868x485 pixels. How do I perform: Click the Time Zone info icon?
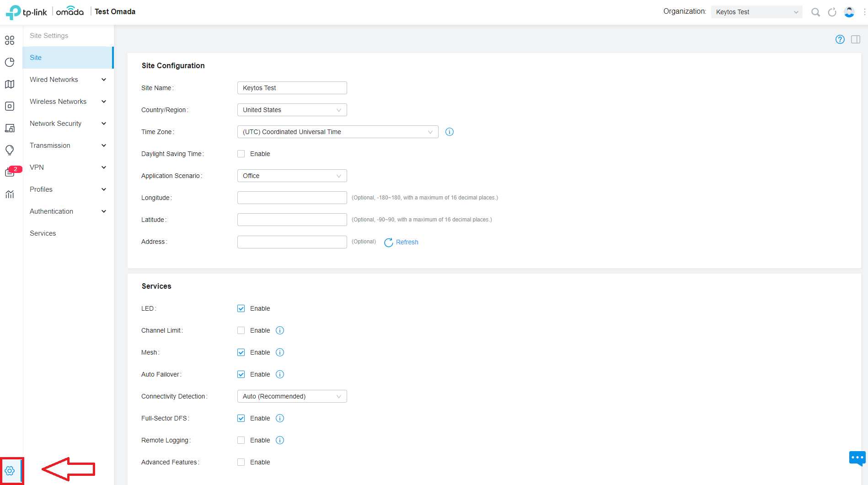pos(450,132)
